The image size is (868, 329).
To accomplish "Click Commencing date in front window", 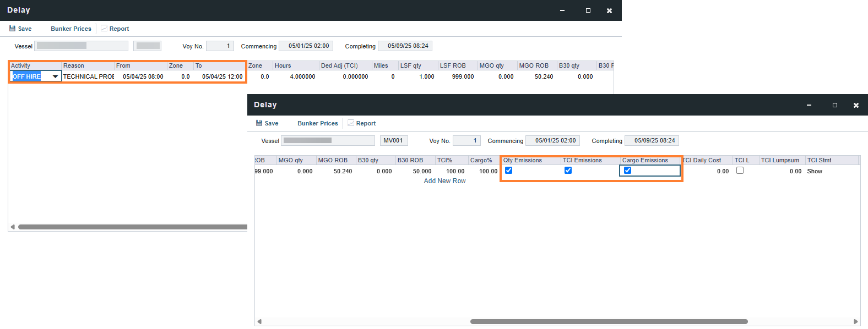I will coord(552,141).
